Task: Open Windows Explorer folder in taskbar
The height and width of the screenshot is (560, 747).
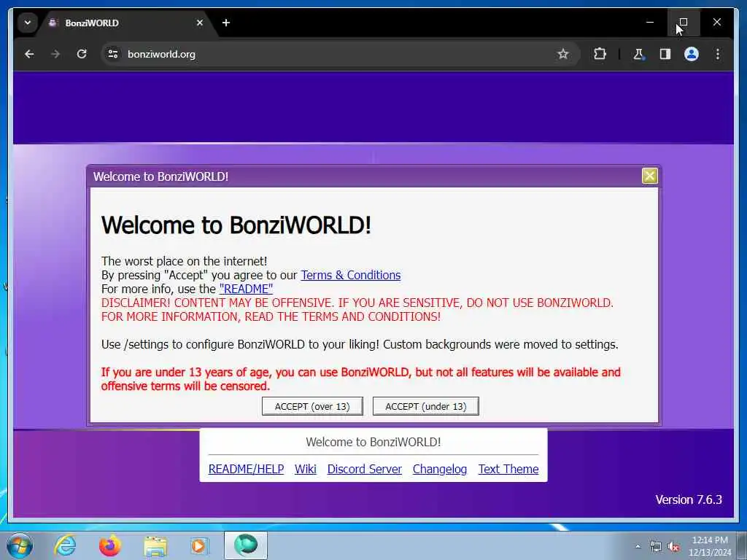Action: pos(155,546)
